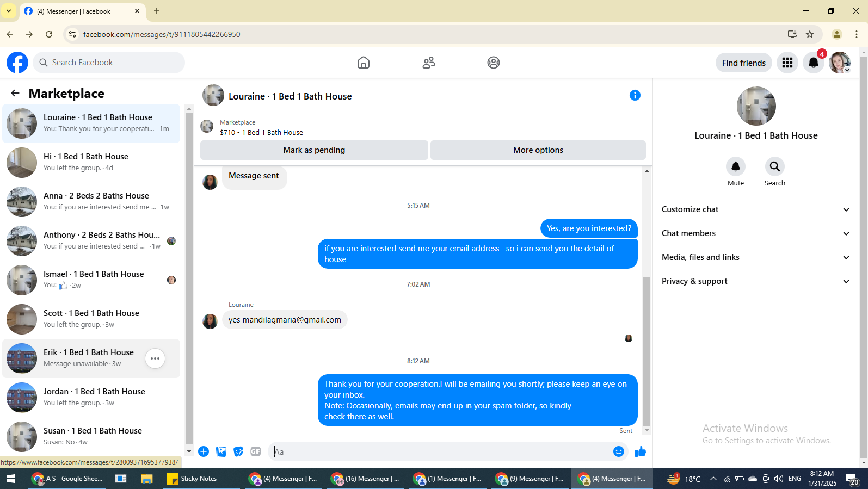Screen dimensions: 868x489
Task: Open the Susan 1 Bed 1 Bath conversation
Action: 91,437
